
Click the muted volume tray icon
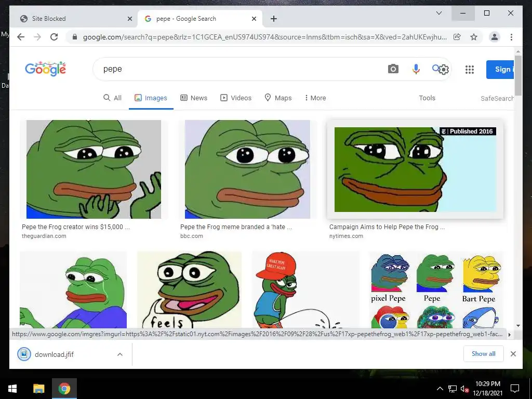pyautogui.click(x=464, y=389)
